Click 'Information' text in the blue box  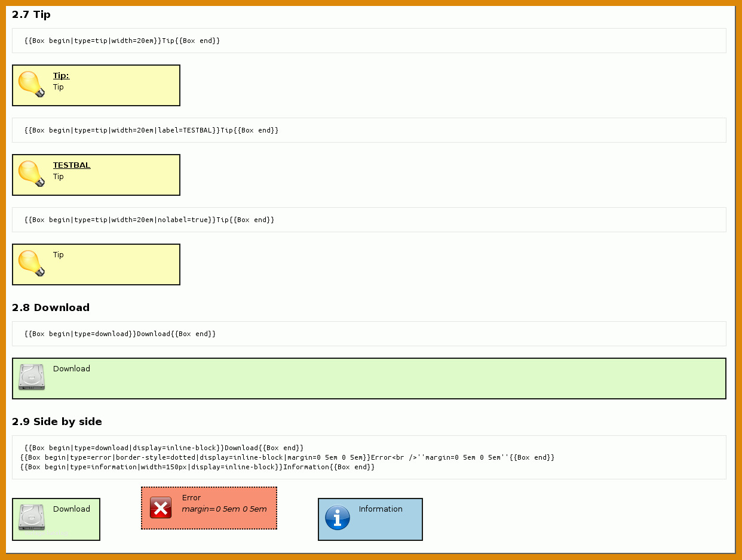click(x=381, y=509)
